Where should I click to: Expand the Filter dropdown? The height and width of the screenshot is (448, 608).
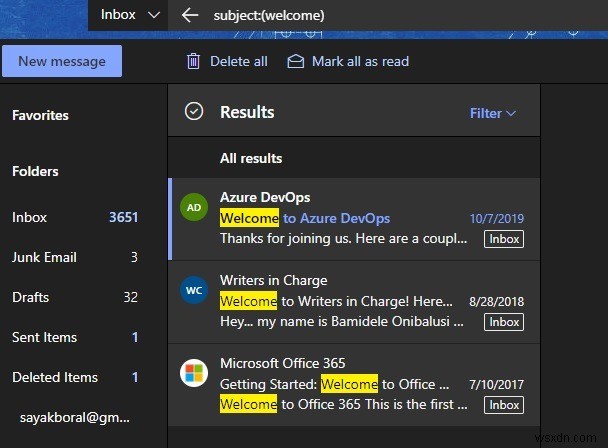493,113
